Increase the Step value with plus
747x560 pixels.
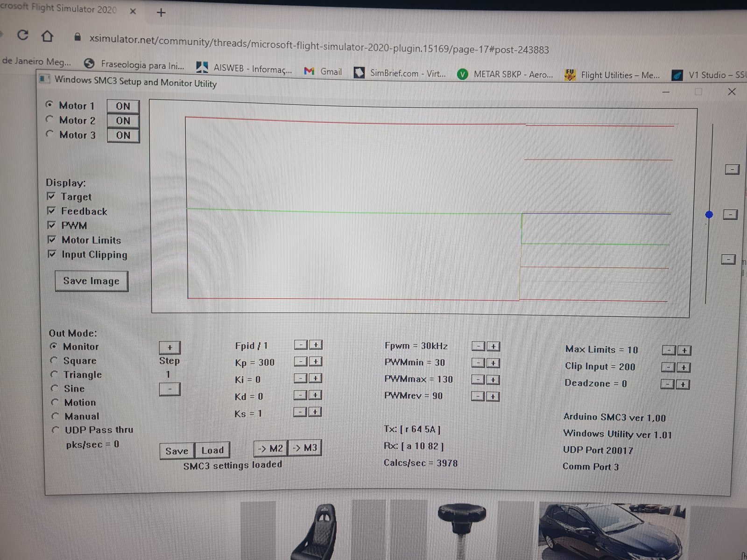tap(169, 347)
